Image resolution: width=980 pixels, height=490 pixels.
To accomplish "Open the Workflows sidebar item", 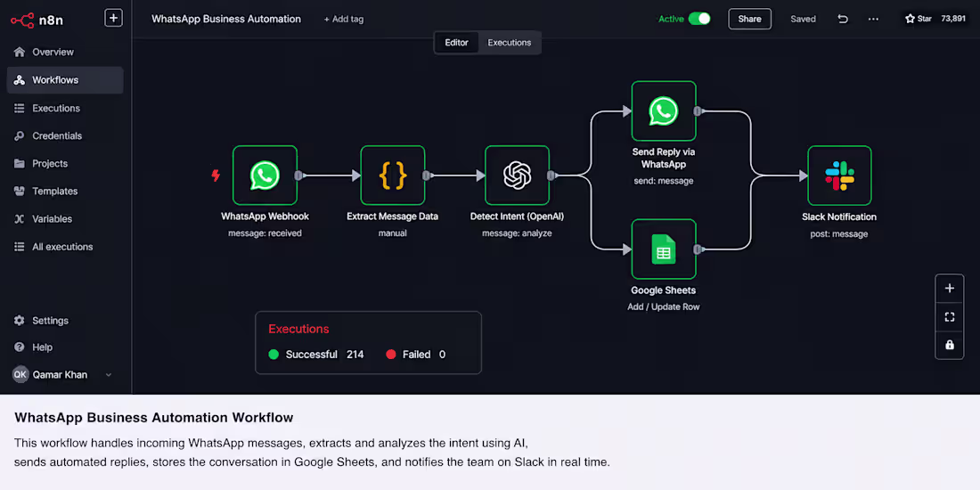I will pyautogui.click(x=65, y=80).
